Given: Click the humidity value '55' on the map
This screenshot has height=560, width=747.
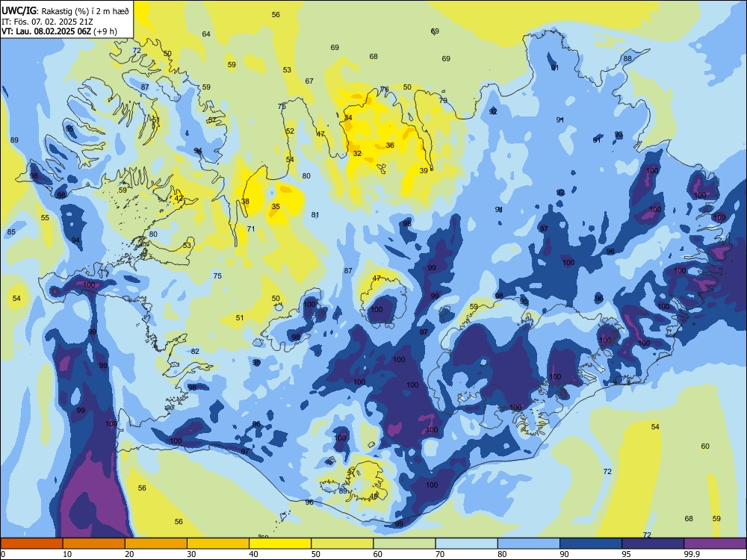Looking at the screenshot, I should click(x=45, y=217).
